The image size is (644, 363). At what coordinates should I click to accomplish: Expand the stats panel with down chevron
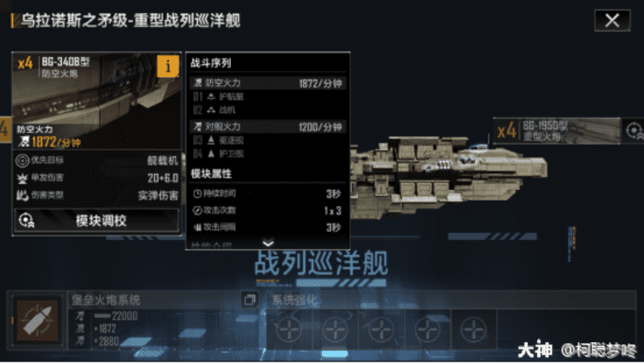coord(268,243)
